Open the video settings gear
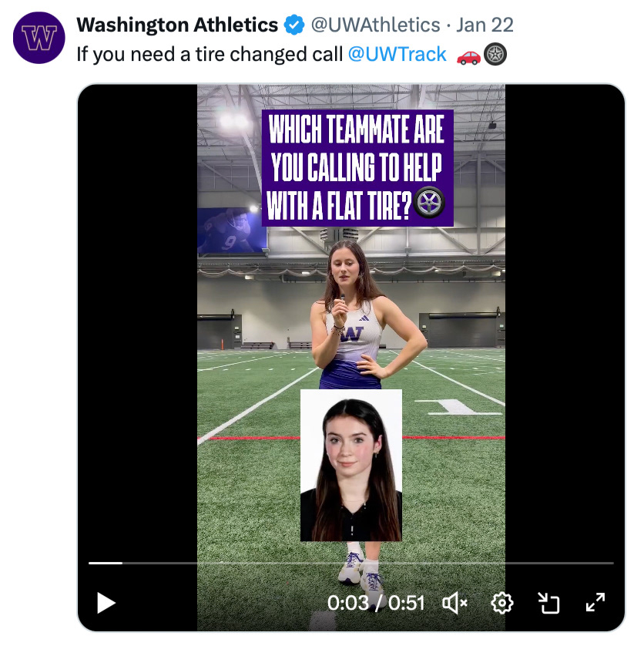Screen dimensions: 644x646 tap(501, 602)
